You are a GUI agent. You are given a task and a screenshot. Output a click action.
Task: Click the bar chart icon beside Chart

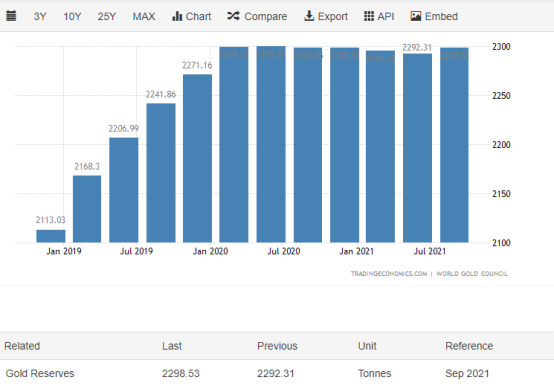click(x=177, y=16)
